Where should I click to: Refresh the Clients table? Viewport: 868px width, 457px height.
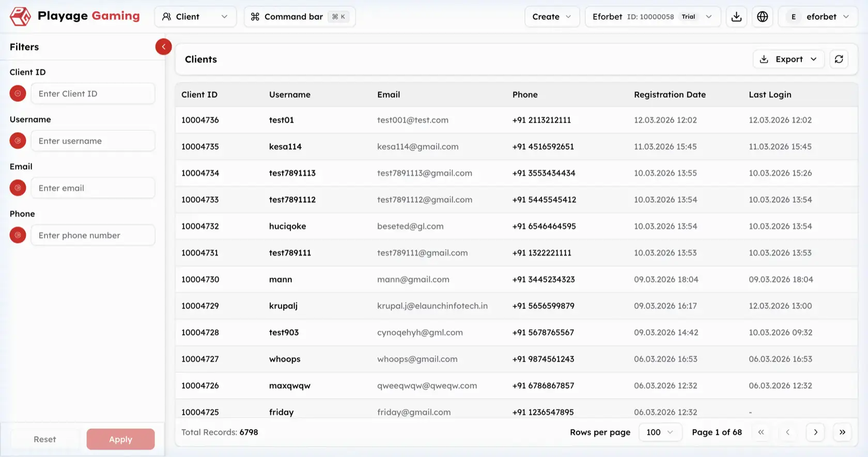point(839,59)
